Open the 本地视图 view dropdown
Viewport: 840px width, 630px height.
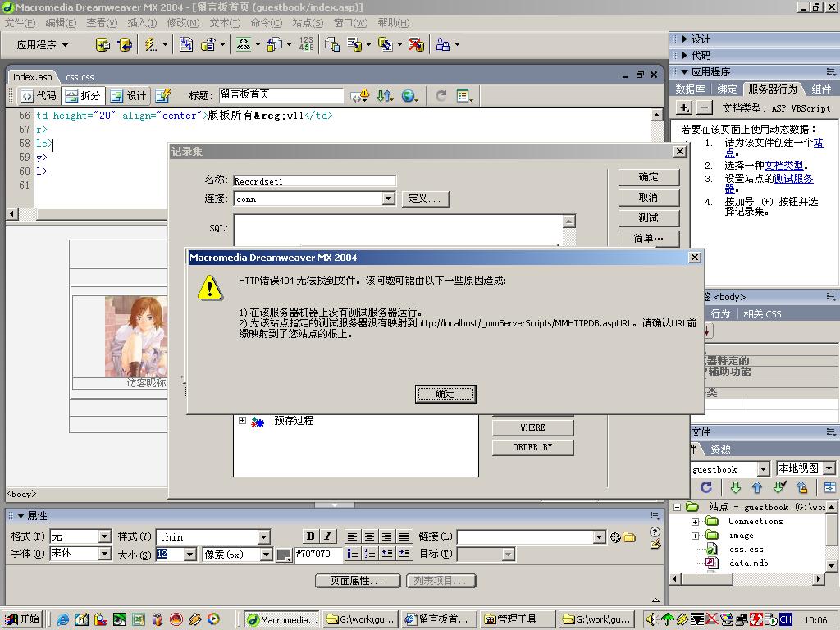[829, 468]
